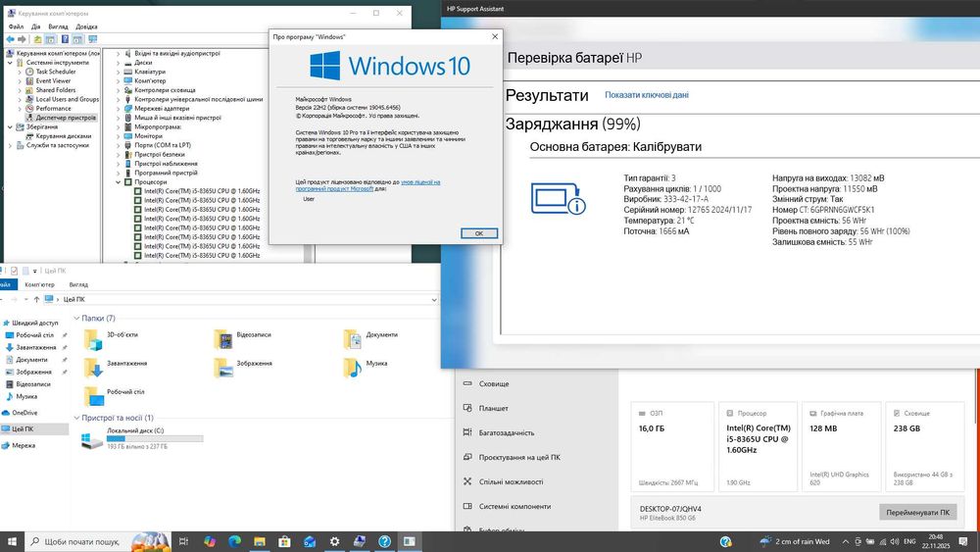Open the address bar dropdown in File Explorer
The width and height of the screenshot is (980, 552).
(434, 300)
